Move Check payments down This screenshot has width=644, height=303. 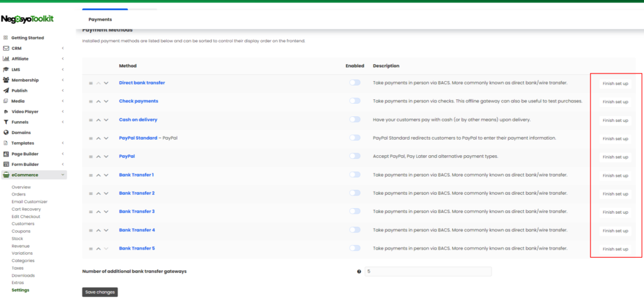106,101
